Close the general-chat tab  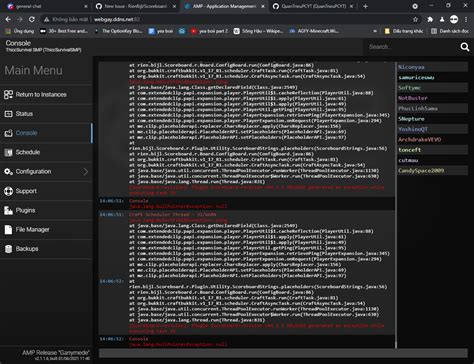86,6
